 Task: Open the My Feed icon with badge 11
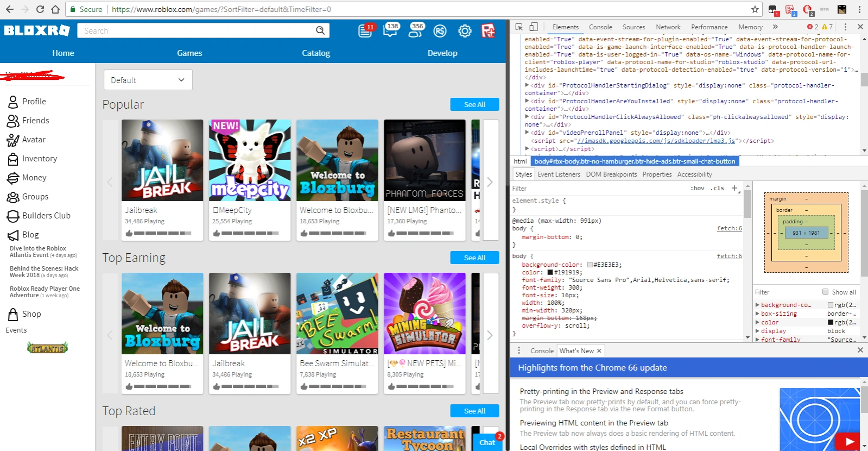[x=365, y=31]
